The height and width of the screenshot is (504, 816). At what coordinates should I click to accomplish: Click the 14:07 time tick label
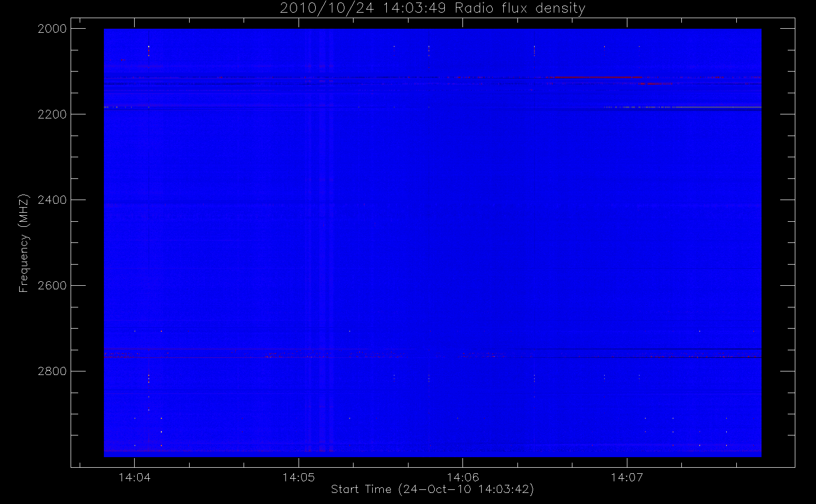[627, 477]
